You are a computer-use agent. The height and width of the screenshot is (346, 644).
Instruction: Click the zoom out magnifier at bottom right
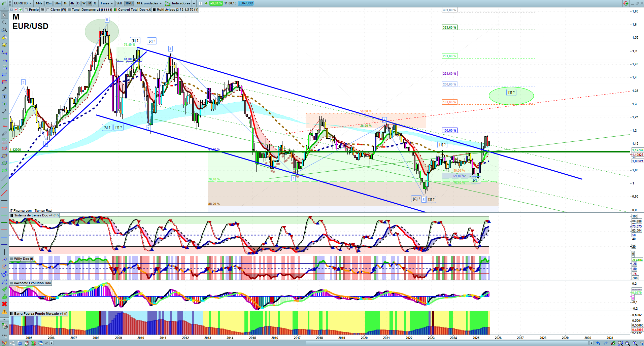tap(628, 343)
